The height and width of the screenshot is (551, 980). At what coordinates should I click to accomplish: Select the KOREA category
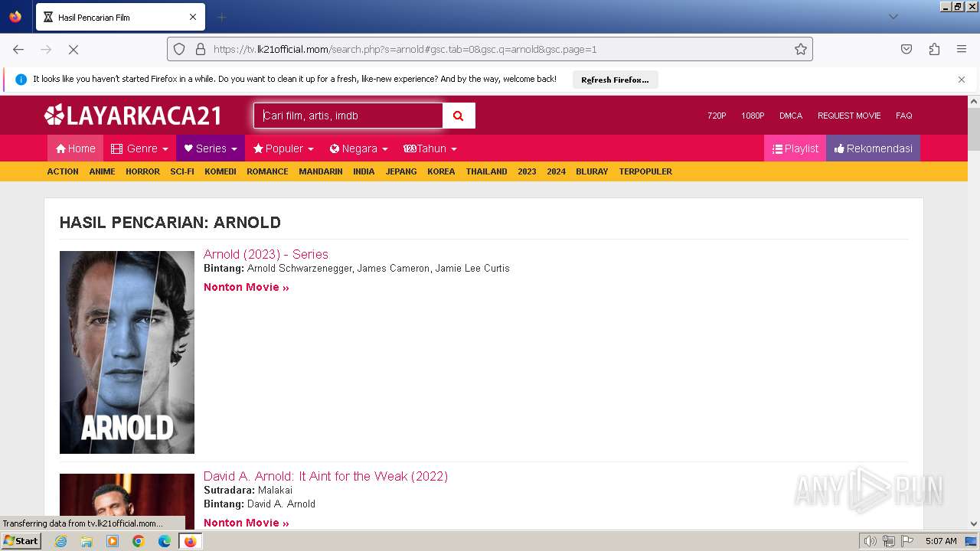click(x=441, y=171)
